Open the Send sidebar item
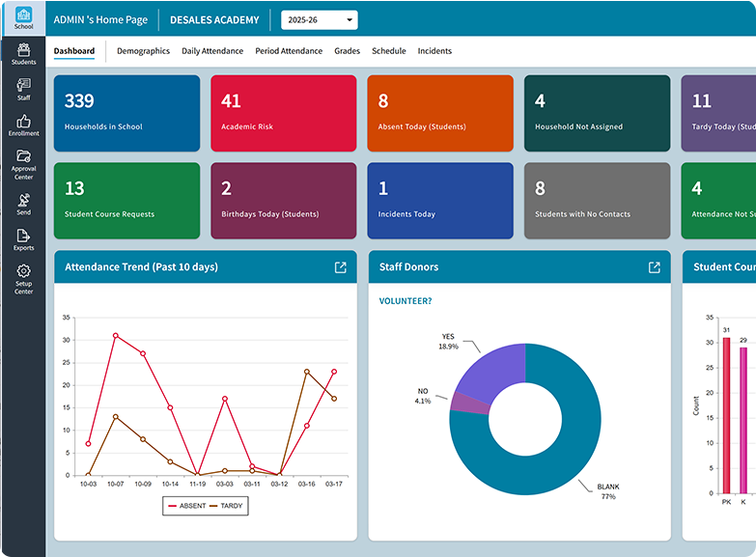 click(x=23, y=204)
